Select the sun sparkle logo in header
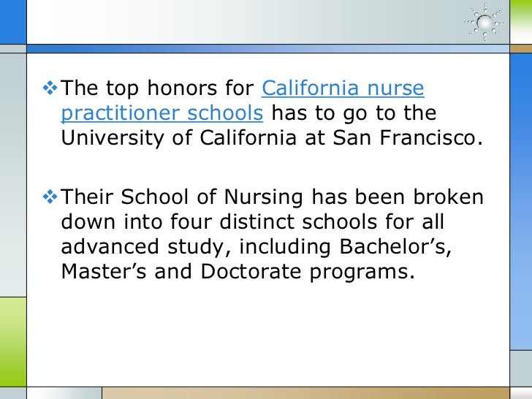The image size is (532, 399). pyautogui.click(x=484, y=22)
